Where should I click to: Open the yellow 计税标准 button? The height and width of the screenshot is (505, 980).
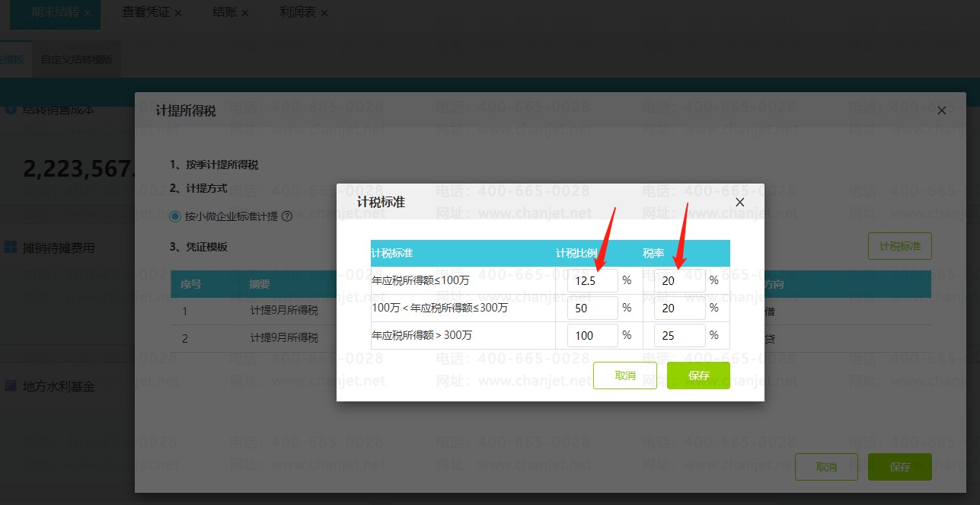click(x=899, y=246)
